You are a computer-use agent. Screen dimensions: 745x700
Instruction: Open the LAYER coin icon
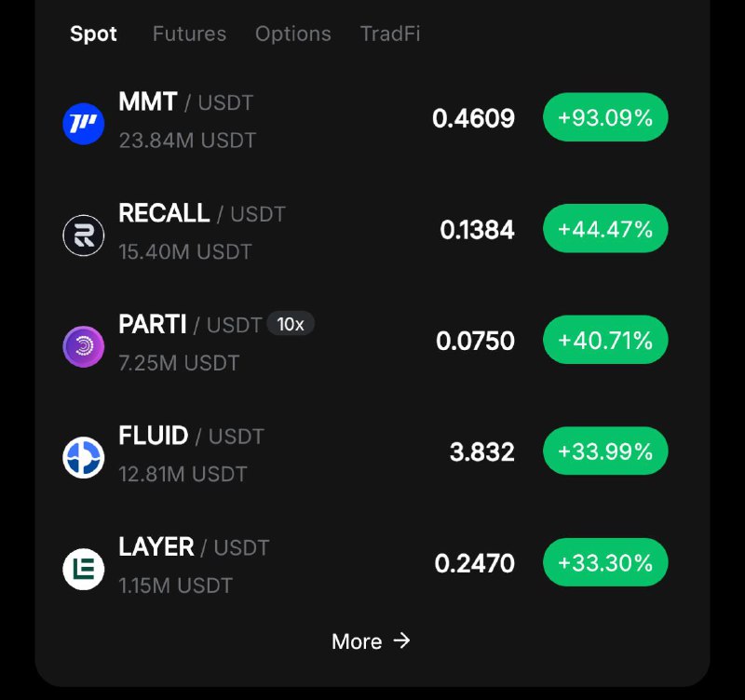coord(84,569)
